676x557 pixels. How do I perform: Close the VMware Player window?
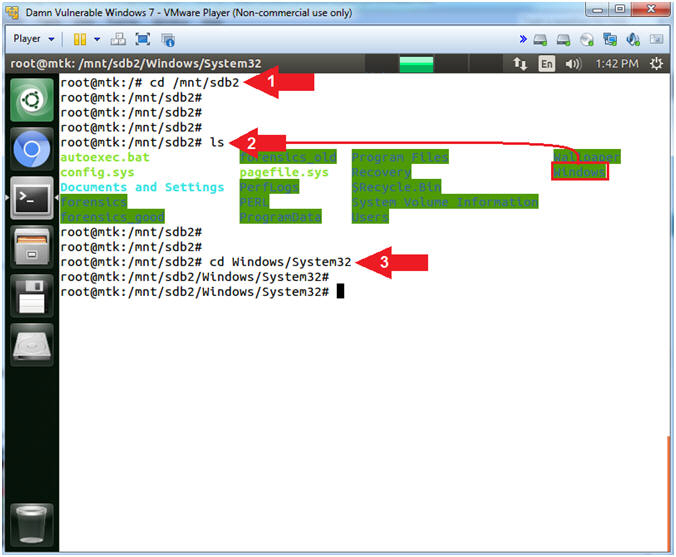click(651, 9)
